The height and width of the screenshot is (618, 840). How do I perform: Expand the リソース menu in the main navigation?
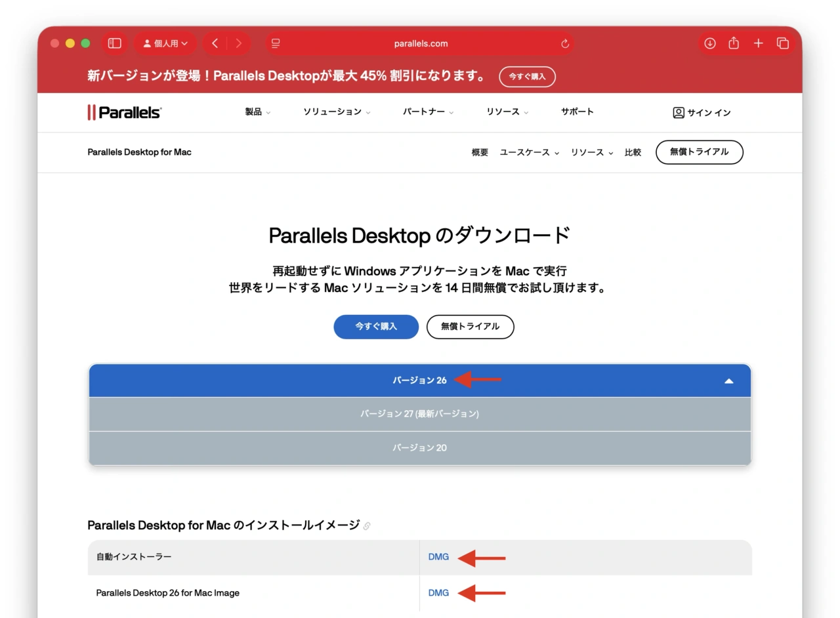pyautogui.click(x=507, y=112)
